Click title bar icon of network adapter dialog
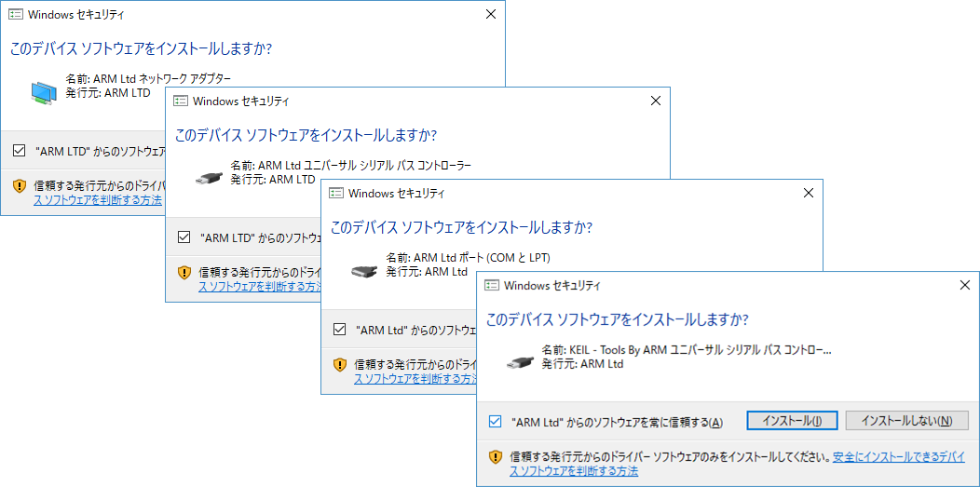 (x=16, y=15)
